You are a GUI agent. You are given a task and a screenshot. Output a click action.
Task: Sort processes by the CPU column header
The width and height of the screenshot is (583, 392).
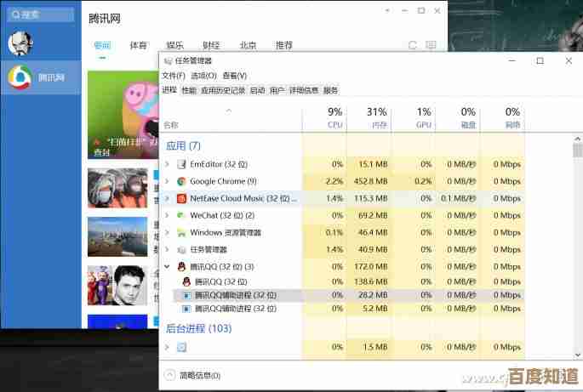(334, 117)
